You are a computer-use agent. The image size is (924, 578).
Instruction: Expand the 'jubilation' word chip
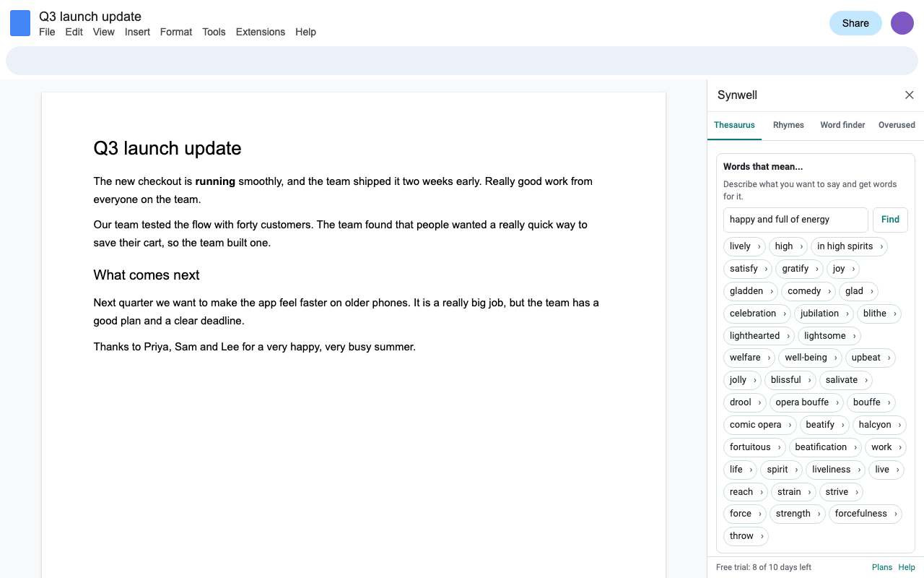pyautogui.click(x=824, y=314)
